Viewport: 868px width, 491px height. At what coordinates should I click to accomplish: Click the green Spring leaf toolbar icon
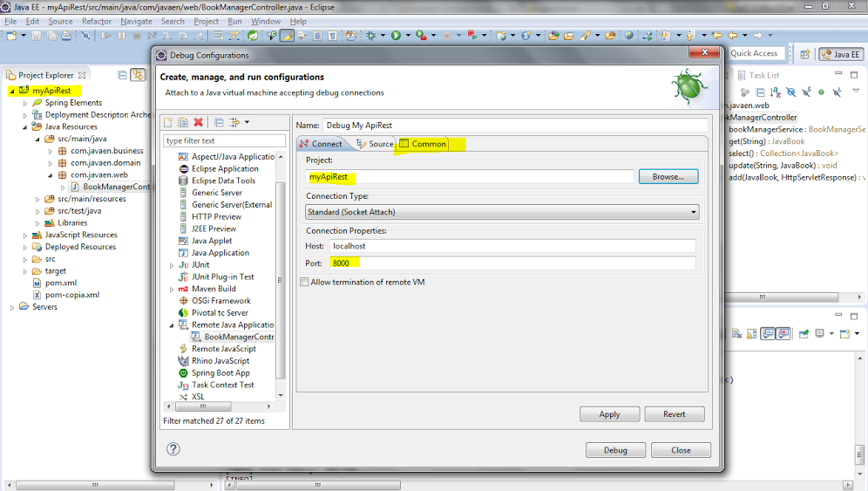253,36
